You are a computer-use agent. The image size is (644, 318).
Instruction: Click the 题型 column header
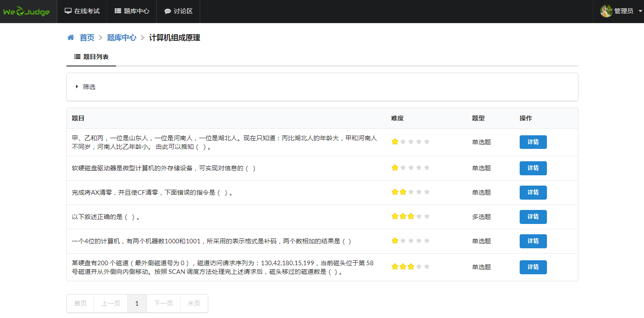[478, 118]
